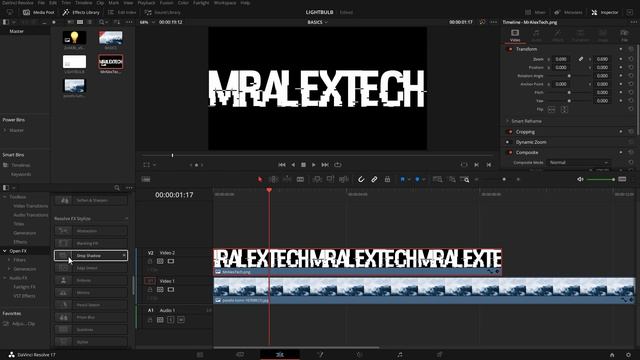Toggle loop playback
Viewport: 640px width, 360px height.
pyautogui.click(x=338, y=164)
